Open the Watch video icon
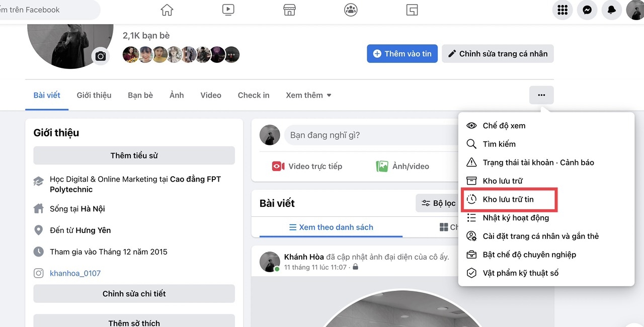The image size is (644, 327). click(x=228, y=10)
